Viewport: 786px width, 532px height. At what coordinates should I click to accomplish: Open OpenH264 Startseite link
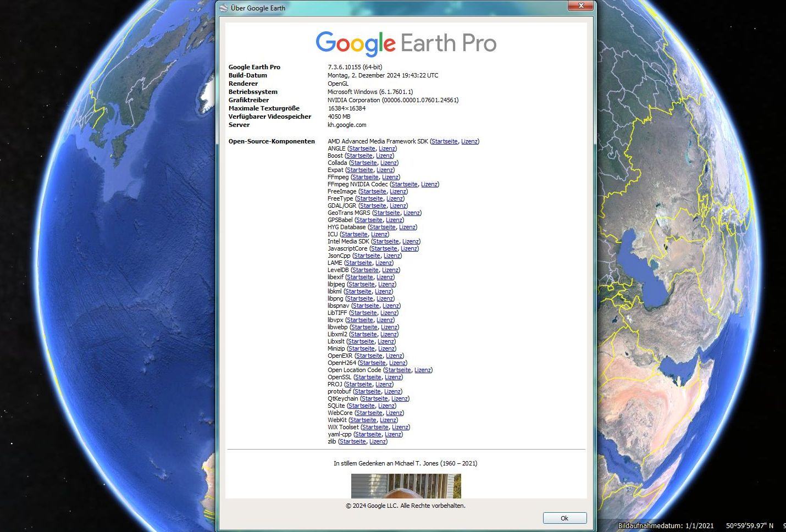[373, 363]
